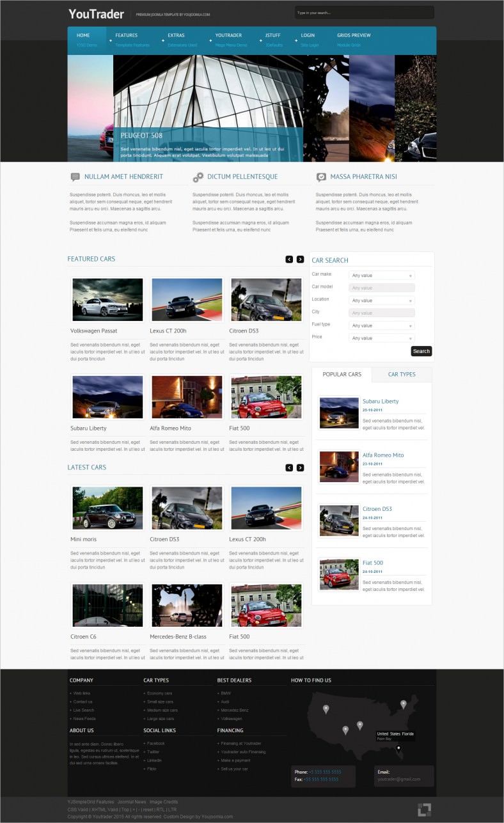Screen dimensions: 504x823
Task: Click the chat bubble icon beside Nullam Amet Hendrerit
Action: point(75,177)
